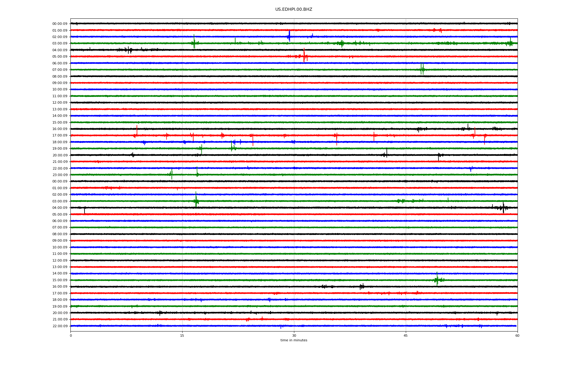Click the upper 12:00:09 row time label
The image size is (588, 368).
(60, 102)
